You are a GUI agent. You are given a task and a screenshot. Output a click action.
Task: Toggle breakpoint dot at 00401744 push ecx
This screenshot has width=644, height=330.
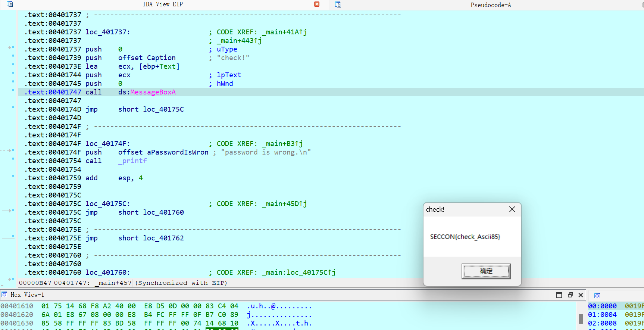(13, 73)
